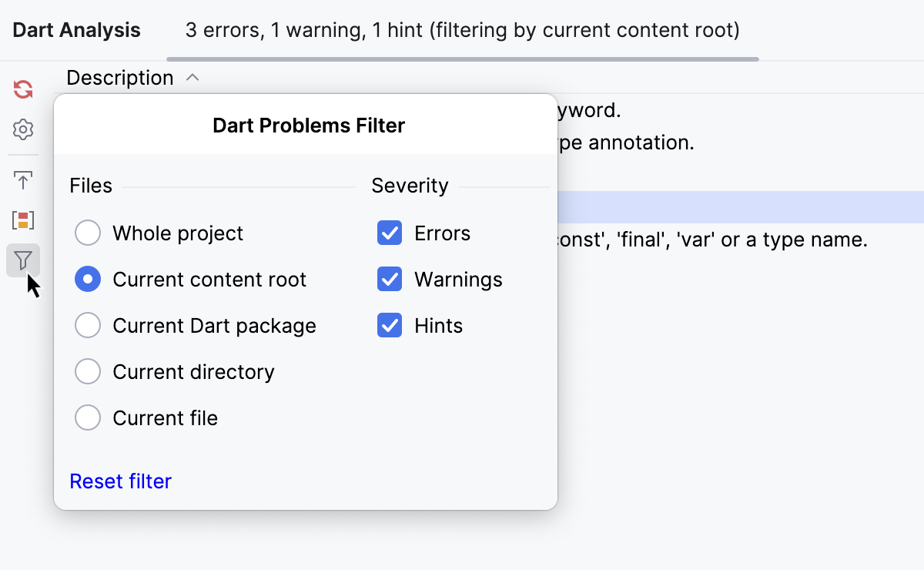Viewport: 924px width, 570px height.
Task: Click the Reset filter link
Action: coord(120,481)
